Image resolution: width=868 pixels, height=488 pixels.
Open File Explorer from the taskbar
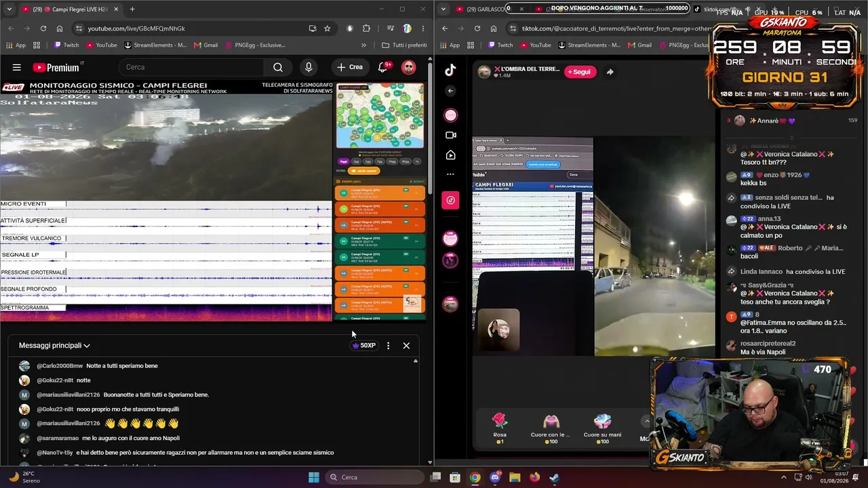[515, 477]
